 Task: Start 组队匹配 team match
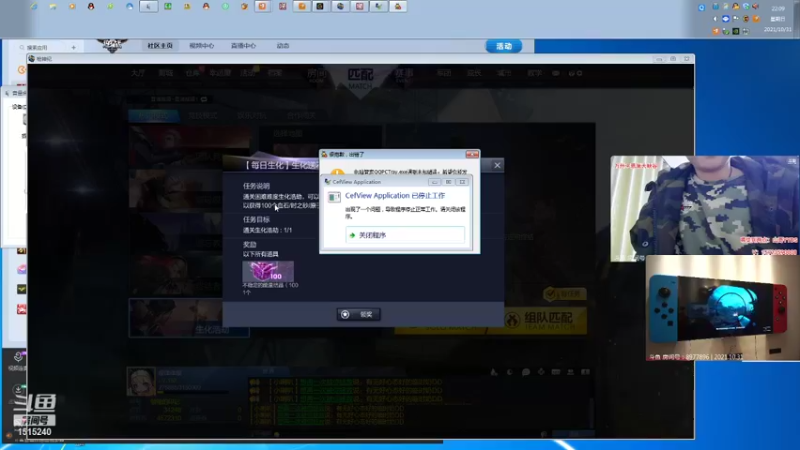[x=545, y=320]
